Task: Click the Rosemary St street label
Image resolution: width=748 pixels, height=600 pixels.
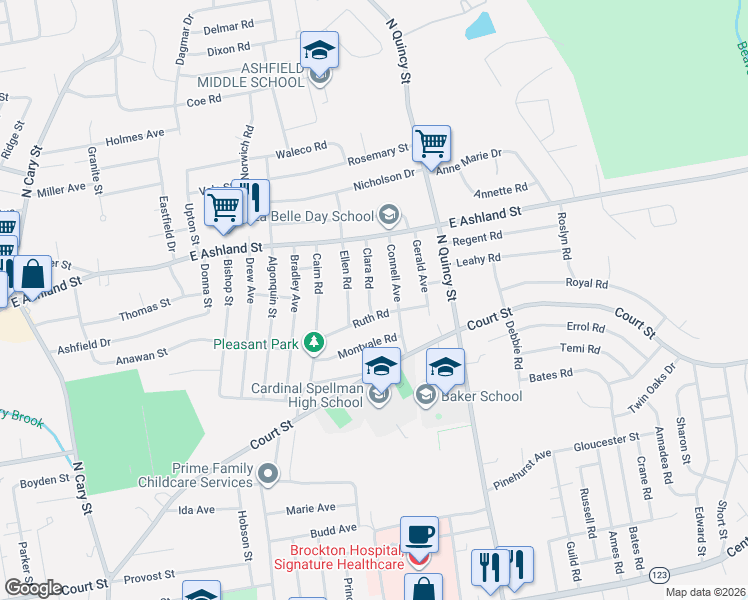Action: pos(378,155)
